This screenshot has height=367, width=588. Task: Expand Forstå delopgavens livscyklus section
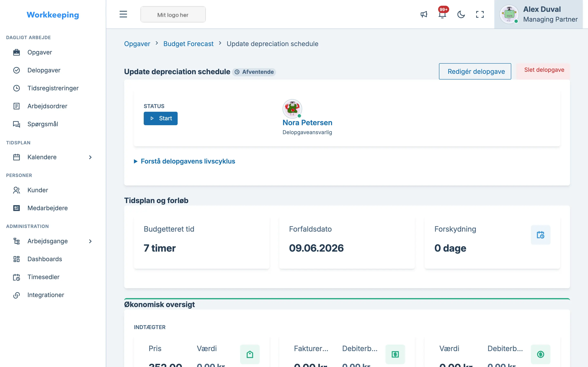[184, 161]
